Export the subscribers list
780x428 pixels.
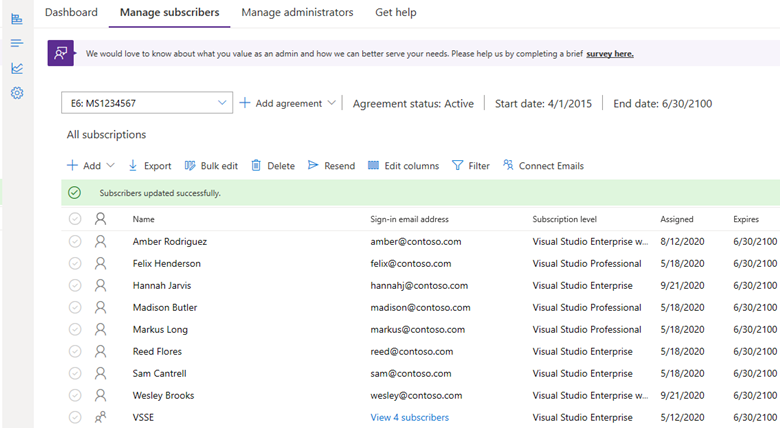pyautogui.click(x=149, y=166)
